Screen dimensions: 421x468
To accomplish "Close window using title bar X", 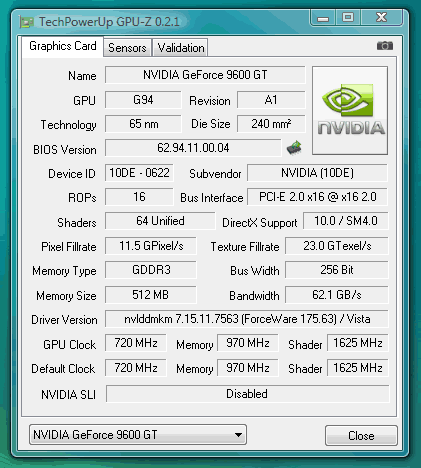I will [x=381, y=17].
